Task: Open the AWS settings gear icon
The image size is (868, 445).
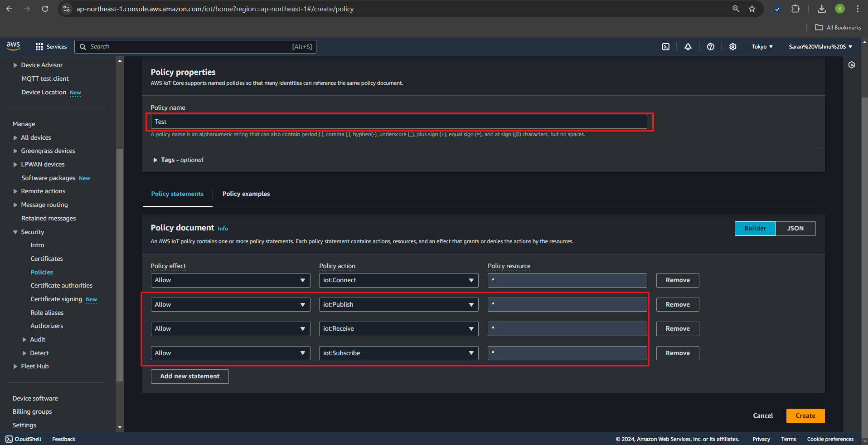Action: coord(732,47)
